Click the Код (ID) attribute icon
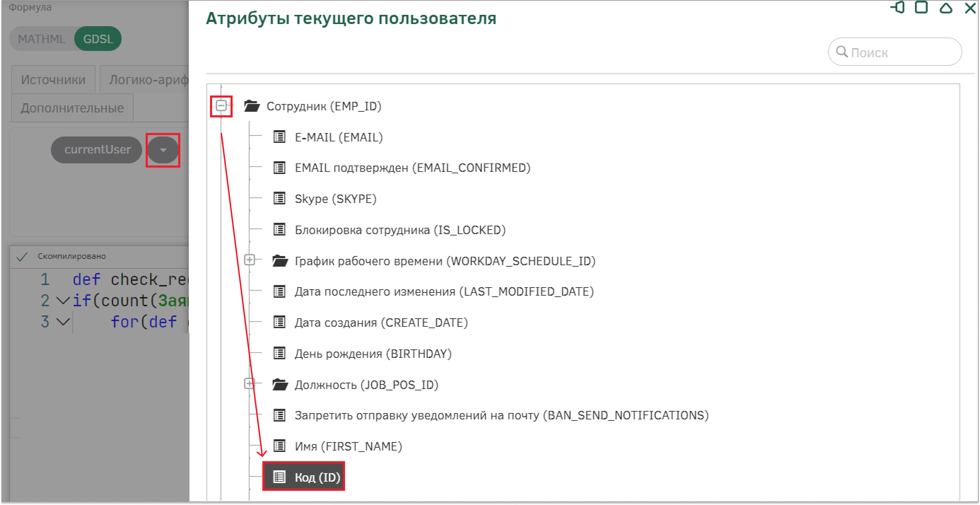Screen dimensions: 980x505 pyautogui.click(x=279, y=477)
